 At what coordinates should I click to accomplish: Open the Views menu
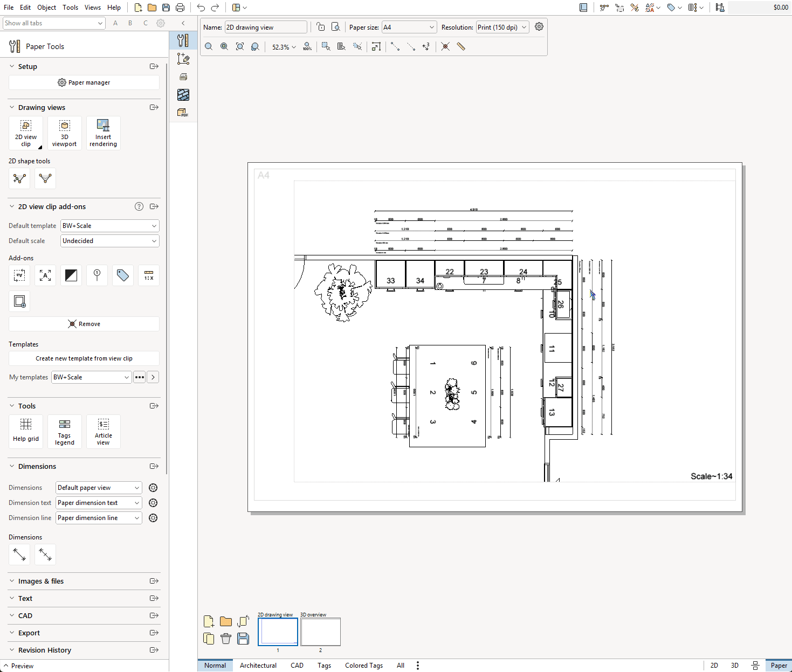click(93, 8)
